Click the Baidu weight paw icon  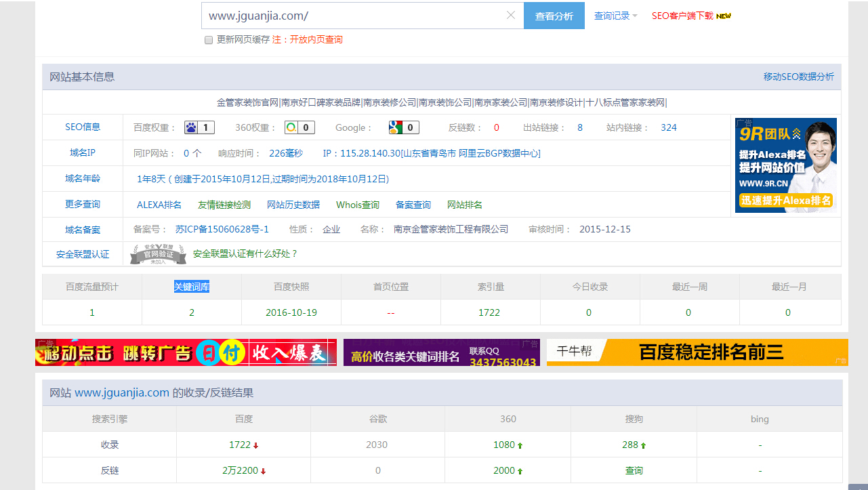(x=191, y=127)
